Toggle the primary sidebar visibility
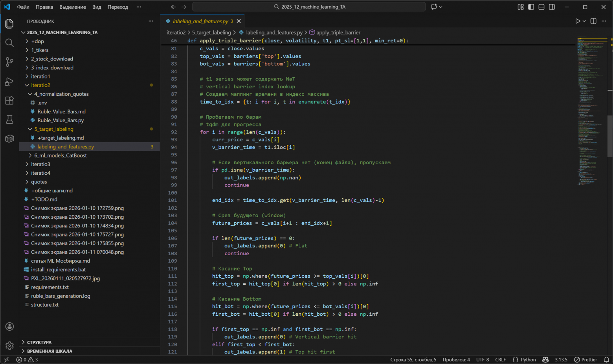The width and height of the screenshot is (613, 364). [530, 7]
